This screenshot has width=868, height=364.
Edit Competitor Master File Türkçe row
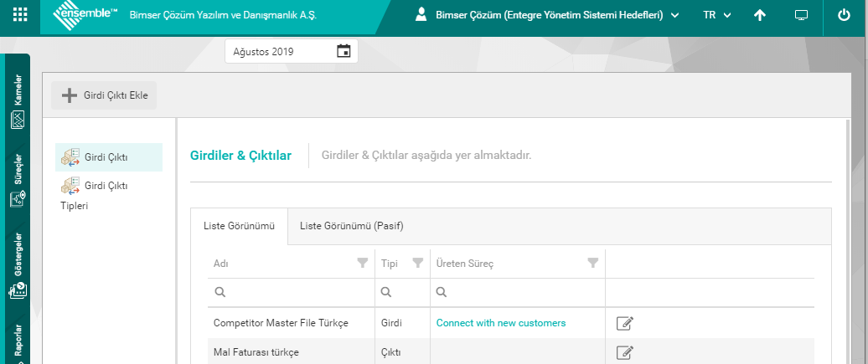pyautogui.click(x=624, y=323)
